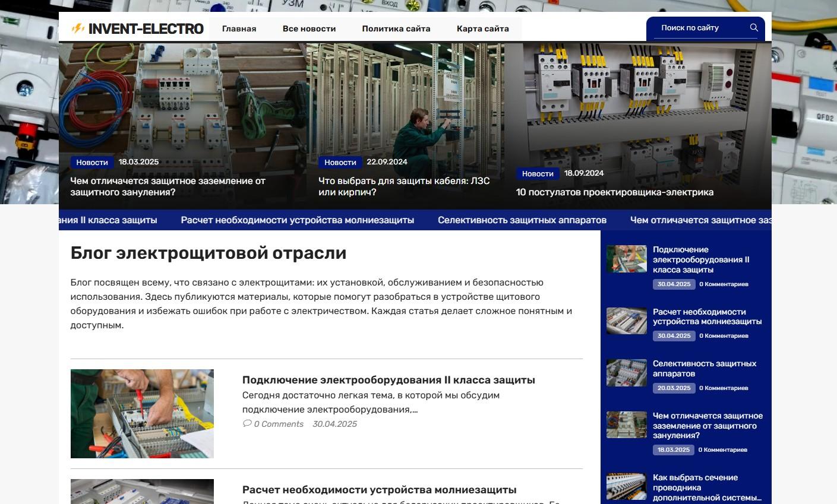Open the Все новости menu item
This screenshot has height=504, width=837.
tap(309, 28)
